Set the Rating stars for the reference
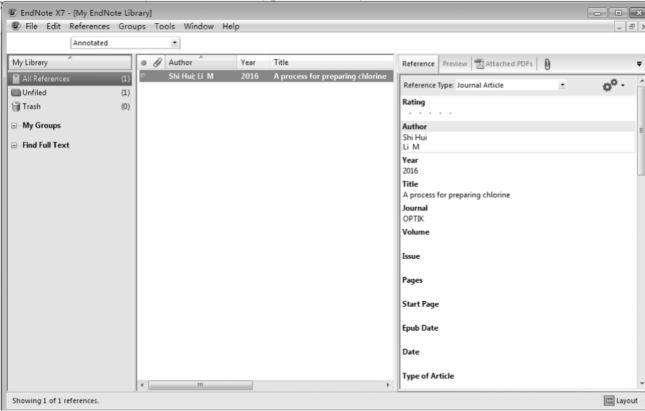 (430, 113)
